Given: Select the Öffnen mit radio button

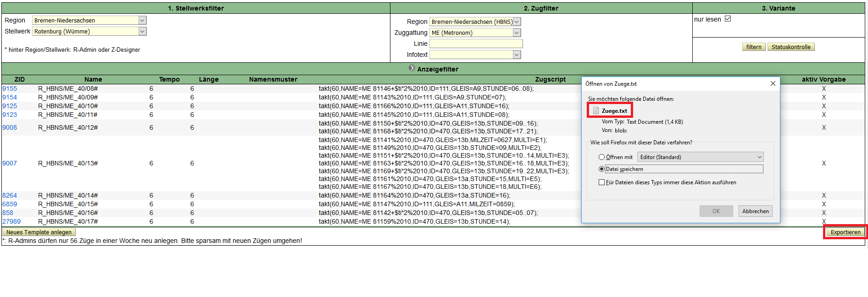Looking at the screenshot, I should point(601,157).
